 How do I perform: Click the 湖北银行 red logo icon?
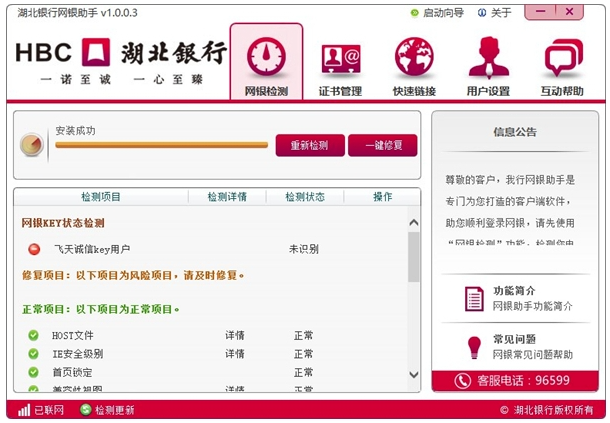coord(96,52)
